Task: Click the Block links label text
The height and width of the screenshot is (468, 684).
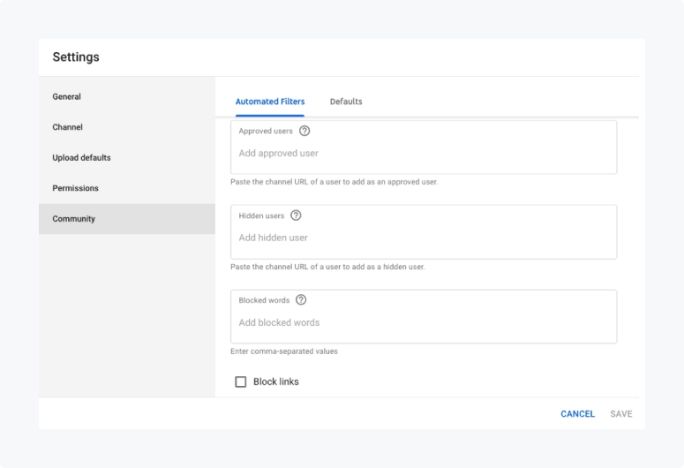Action: point(276,382)
